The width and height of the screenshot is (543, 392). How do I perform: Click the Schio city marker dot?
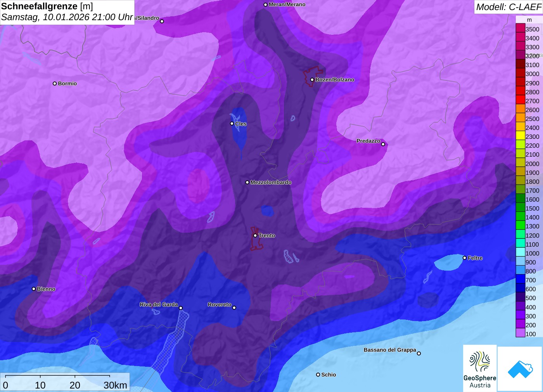coord(318,375)
